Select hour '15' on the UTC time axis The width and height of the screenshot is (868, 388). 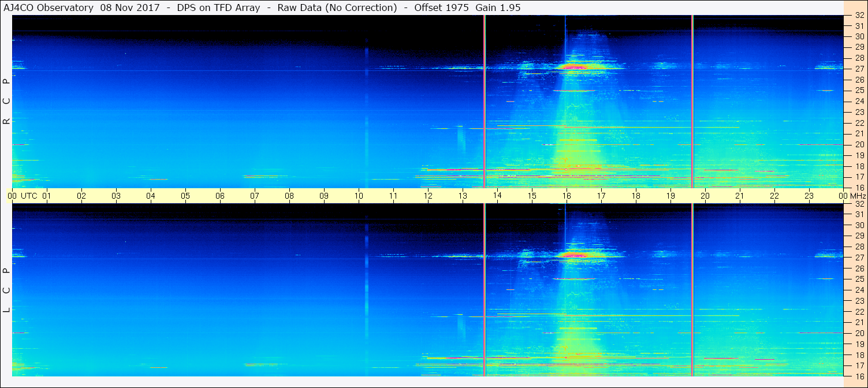532,196
